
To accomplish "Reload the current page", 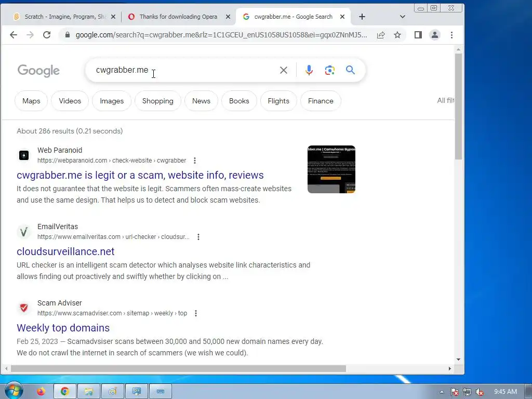I will (47, 35).
